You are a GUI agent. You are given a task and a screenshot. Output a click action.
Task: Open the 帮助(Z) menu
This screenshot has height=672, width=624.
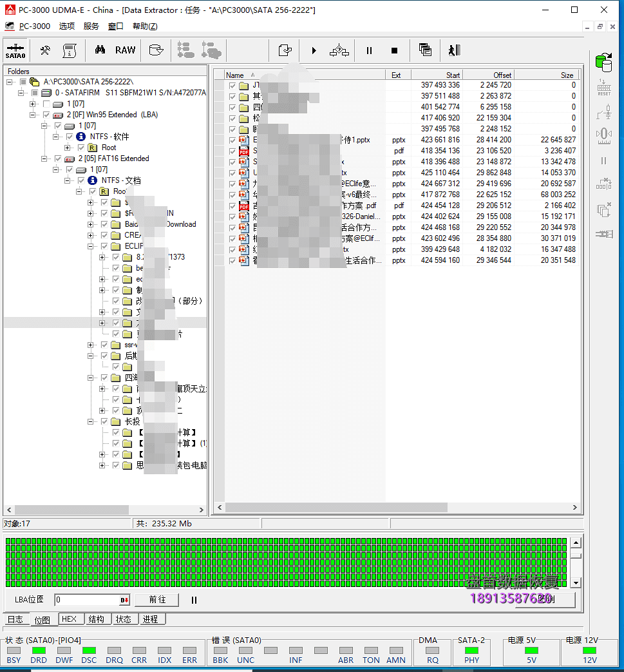(x=145, y=26)
